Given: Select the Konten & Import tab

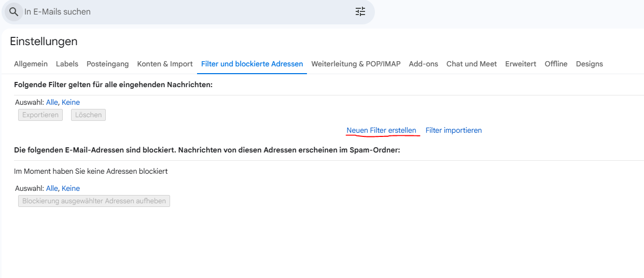Looking at the screenshot, I should (x=165, y=64).
